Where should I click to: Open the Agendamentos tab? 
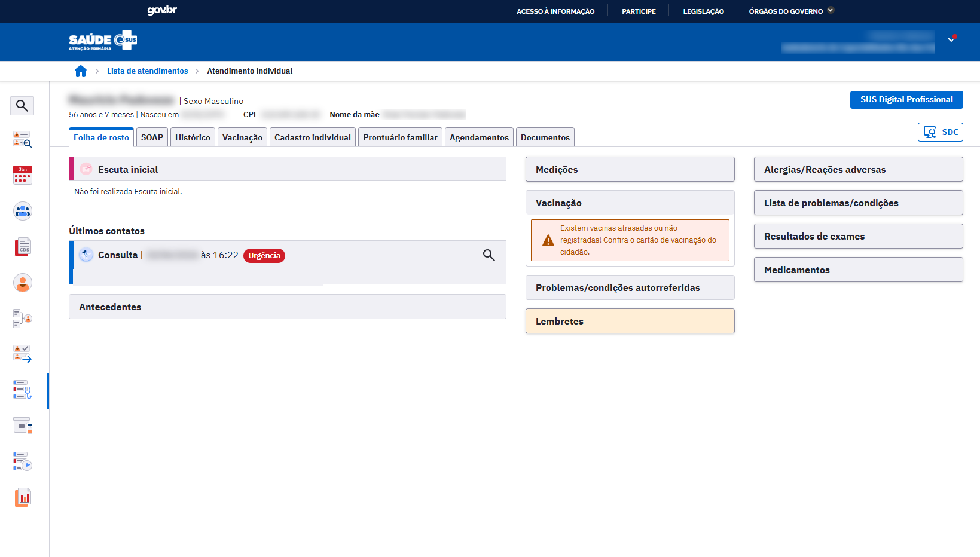pos(479,137)
